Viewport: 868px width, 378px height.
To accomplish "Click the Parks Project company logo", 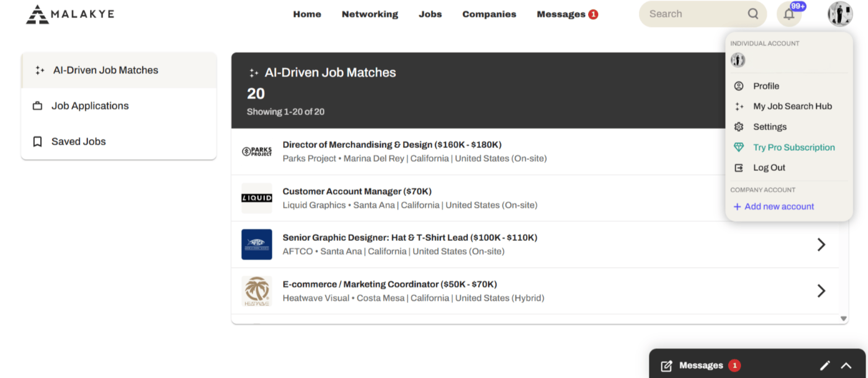I will pyautogui.click(x=257, y=152).
